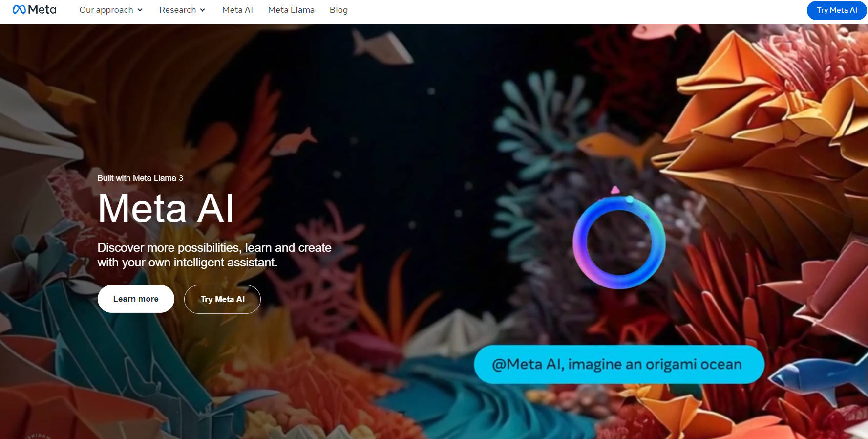Click the outlined Try Meta AI button
The width and height of the screenshot is (868, 439).
(222, 299)
